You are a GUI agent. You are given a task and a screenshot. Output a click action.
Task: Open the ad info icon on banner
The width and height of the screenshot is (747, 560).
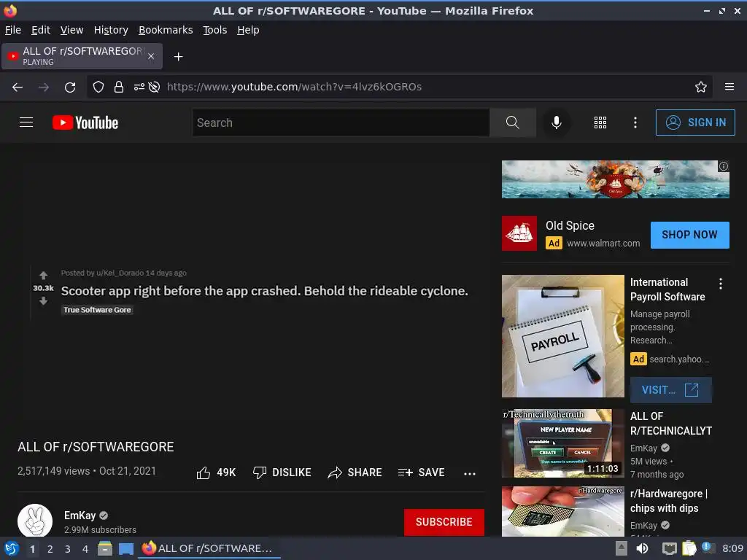coord(724,166)
